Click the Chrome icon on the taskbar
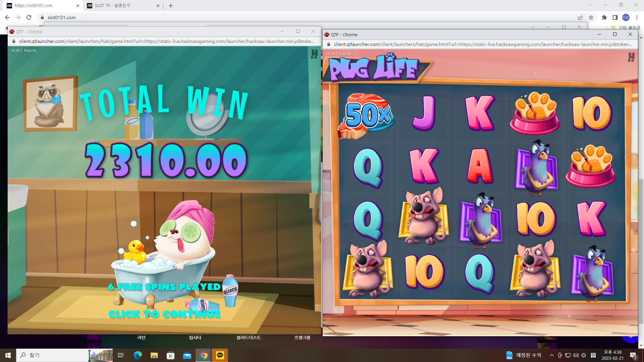Viewport: 644px width, 362px height. (x=203, y=355)
